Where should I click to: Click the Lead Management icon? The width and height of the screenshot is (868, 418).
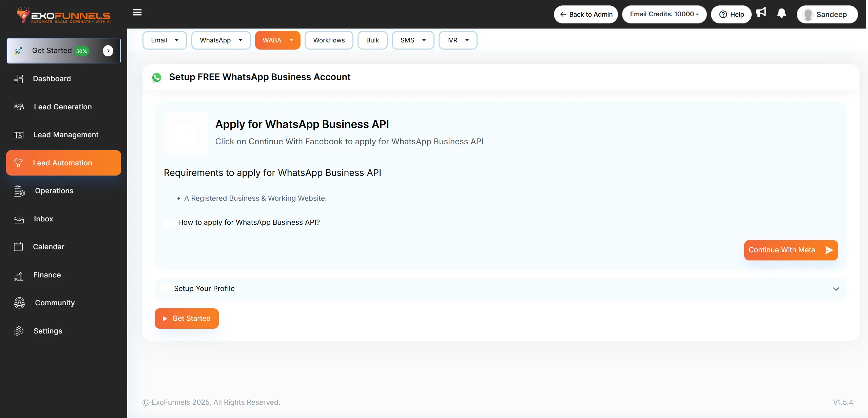19,135
